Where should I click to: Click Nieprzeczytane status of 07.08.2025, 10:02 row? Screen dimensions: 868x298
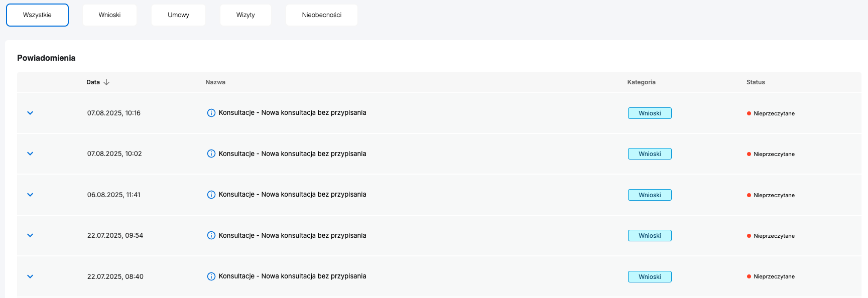click(774, 154)
